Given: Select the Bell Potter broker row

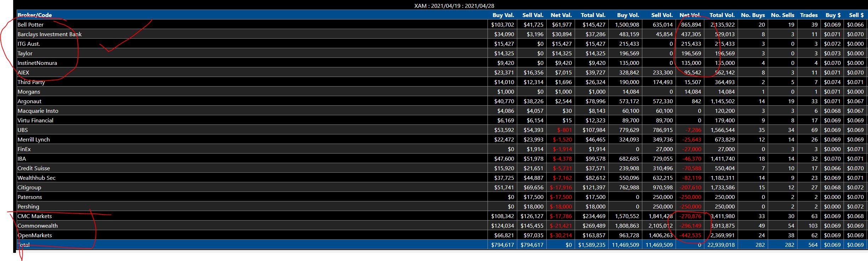Looking at the screenshot, I should (x=441, y=24).
